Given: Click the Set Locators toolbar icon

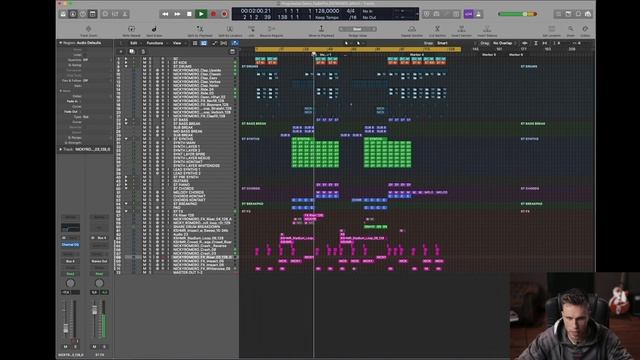Looking at the screenshot, I should [x=551, y=29].
